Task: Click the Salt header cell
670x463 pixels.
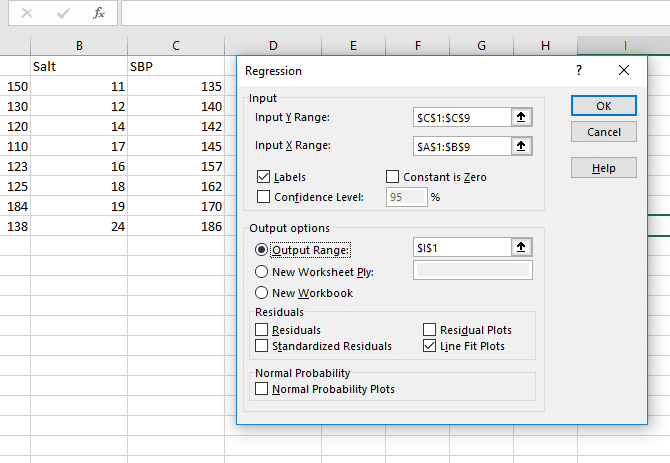Action: click(79, 66)
